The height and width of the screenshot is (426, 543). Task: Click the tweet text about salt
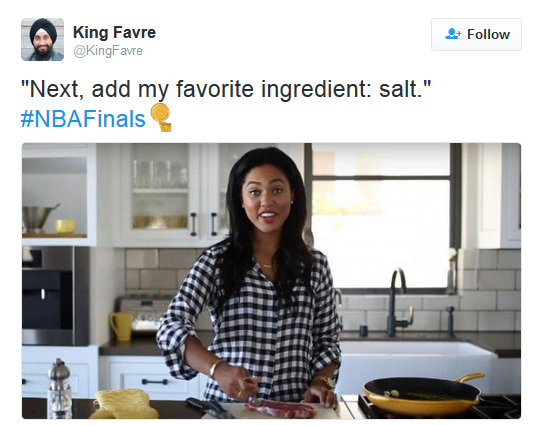[x=226, y=89]
